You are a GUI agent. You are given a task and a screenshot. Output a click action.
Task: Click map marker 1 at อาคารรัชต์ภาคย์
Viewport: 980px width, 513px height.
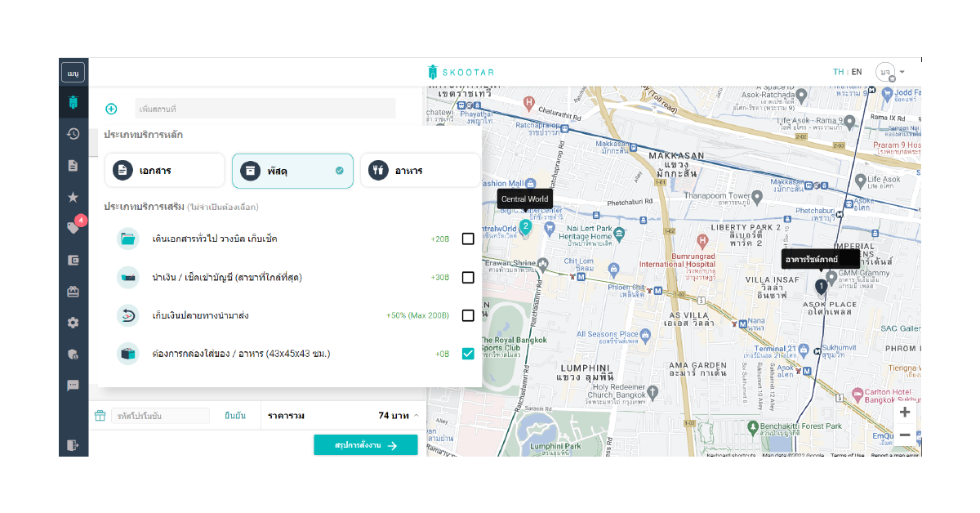coord(822,286)
